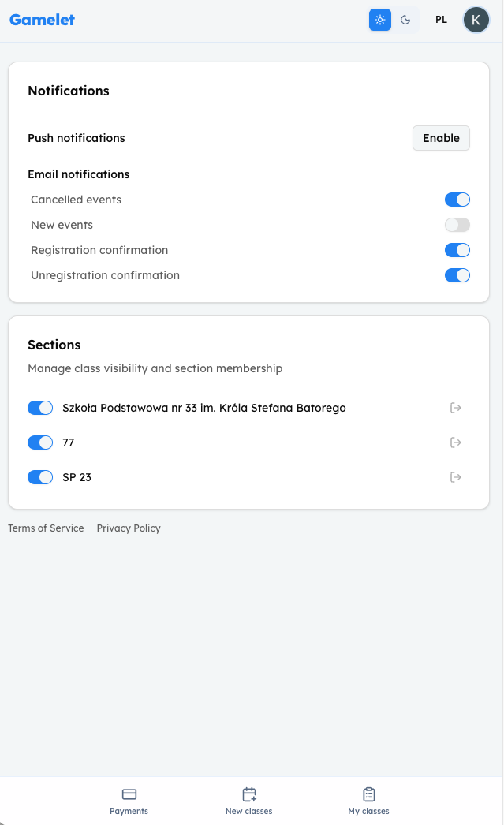Open the PL language selector
The image size is (504, 825).
pos(441,19)
